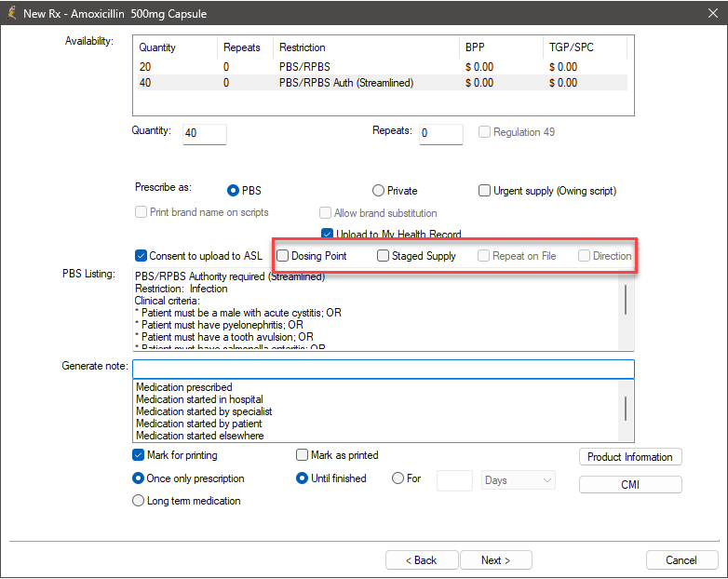
Task: Click the Best Practice app icon in title bar
Action: (x=11, y=13)
